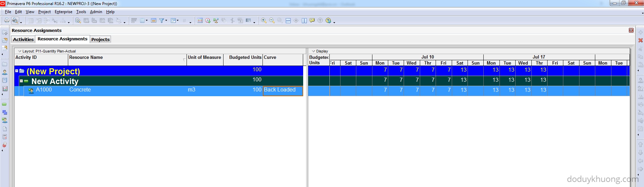Screen dimensions: 644x187
Task: Switch to the Projects tab
Action: (x=100, y=39)
